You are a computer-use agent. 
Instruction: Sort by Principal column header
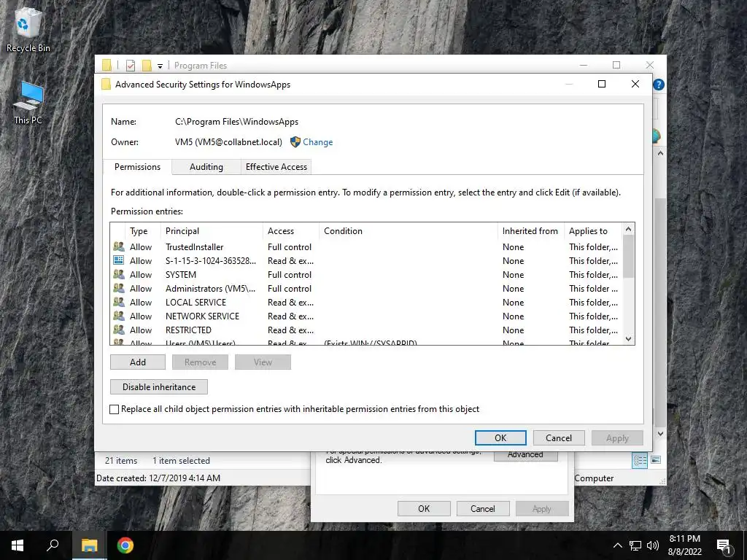tap(212, 231)
